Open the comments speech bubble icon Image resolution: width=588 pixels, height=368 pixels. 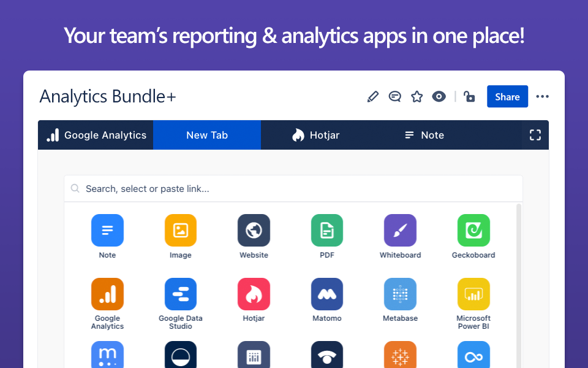pyautogui.click(x=394, y=96)
